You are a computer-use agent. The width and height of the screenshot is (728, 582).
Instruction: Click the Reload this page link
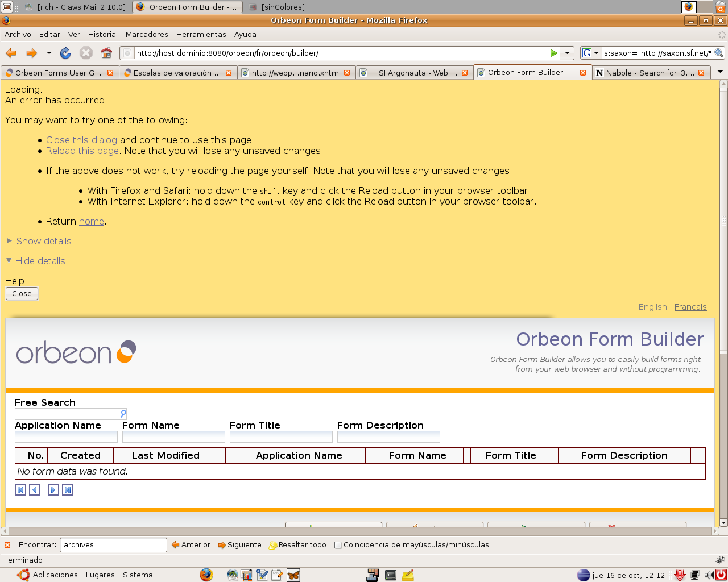click(x=82, y=151)
